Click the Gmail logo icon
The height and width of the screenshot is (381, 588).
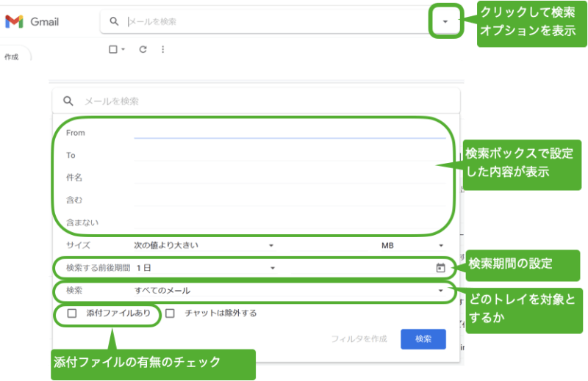[x=14, y=22]
